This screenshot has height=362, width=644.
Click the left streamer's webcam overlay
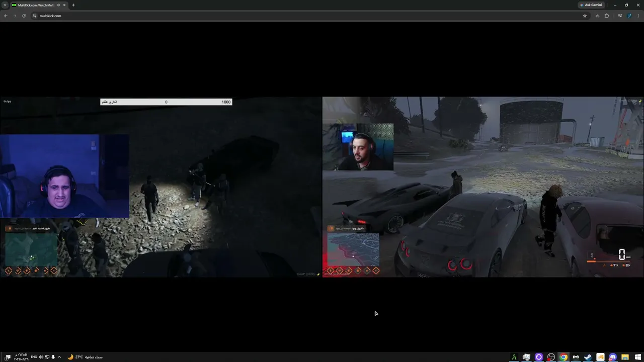64,176
